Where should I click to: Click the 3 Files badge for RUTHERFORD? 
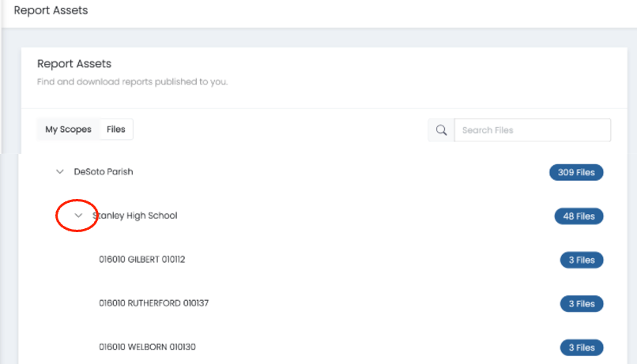coord(582,304)
